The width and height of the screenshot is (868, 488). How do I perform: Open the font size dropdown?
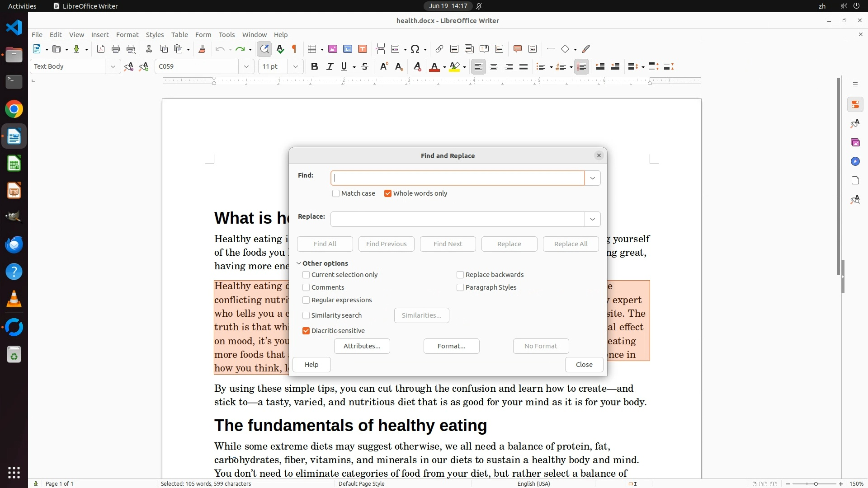296,67
